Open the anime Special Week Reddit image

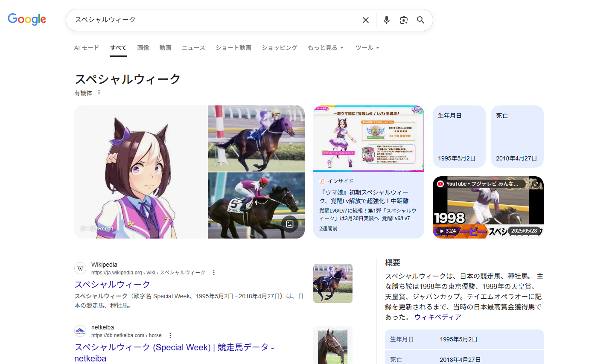pos(141,172)
